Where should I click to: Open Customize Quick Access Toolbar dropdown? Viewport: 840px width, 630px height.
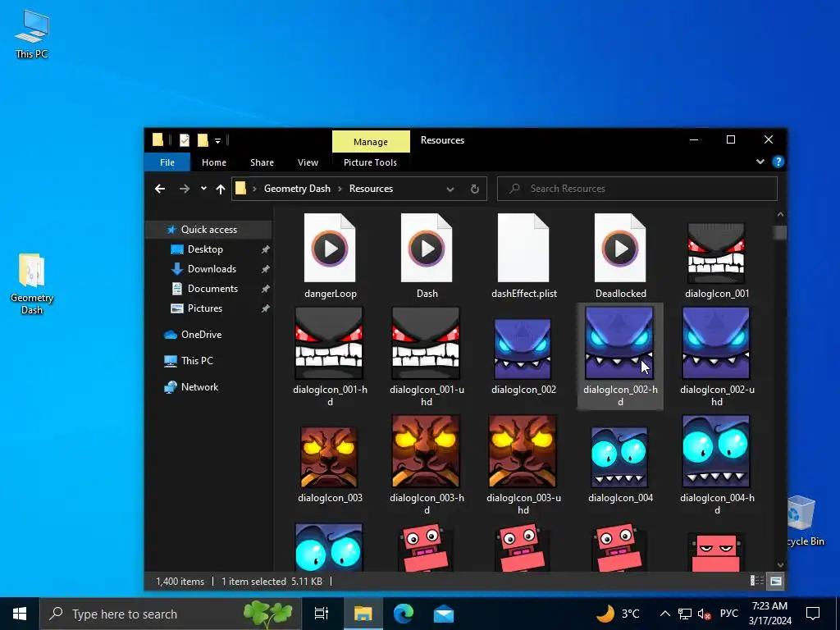pyautogui.click(x=217, y=141)
